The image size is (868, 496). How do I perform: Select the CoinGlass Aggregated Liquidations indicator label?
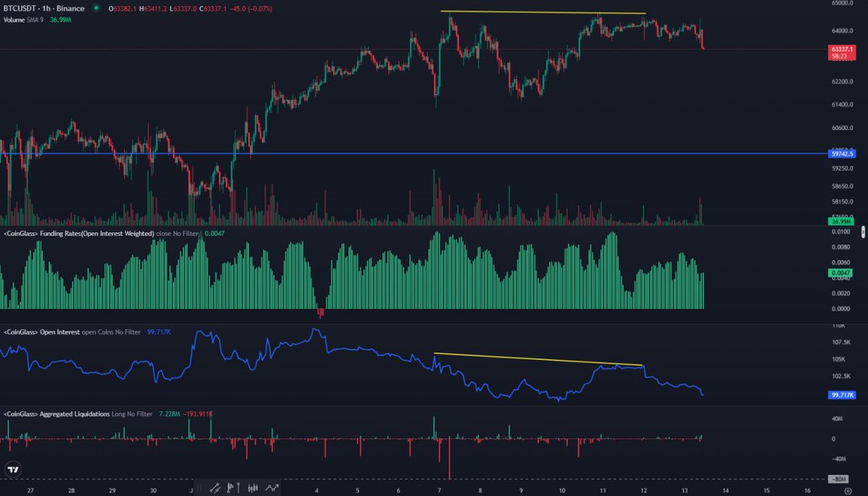(77, 414)
